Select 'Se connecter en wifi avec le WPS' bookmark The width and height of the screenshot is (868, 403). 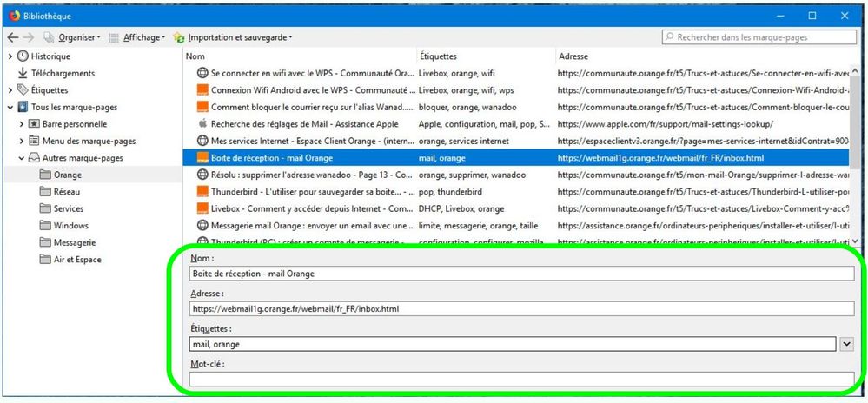(313, 73)
